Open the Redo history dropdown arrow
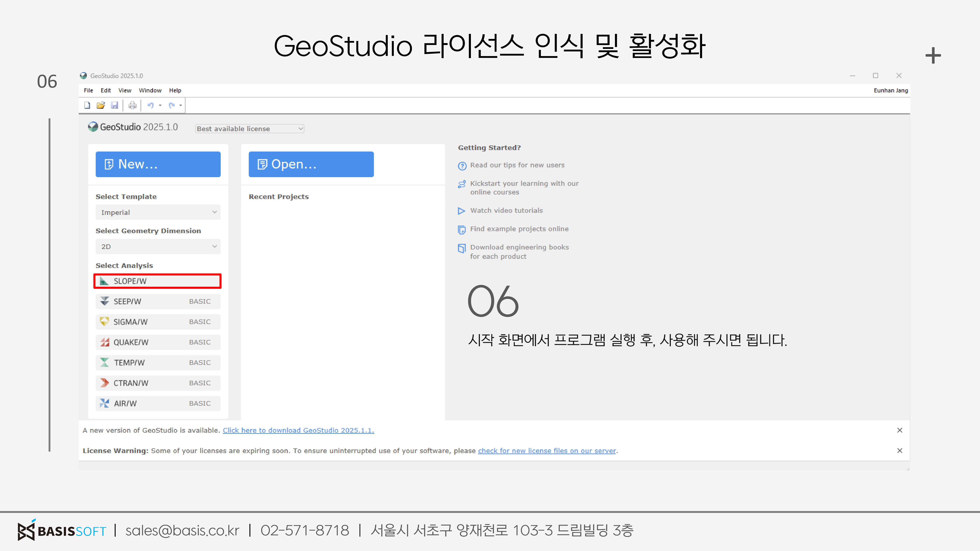 [181, 105]
